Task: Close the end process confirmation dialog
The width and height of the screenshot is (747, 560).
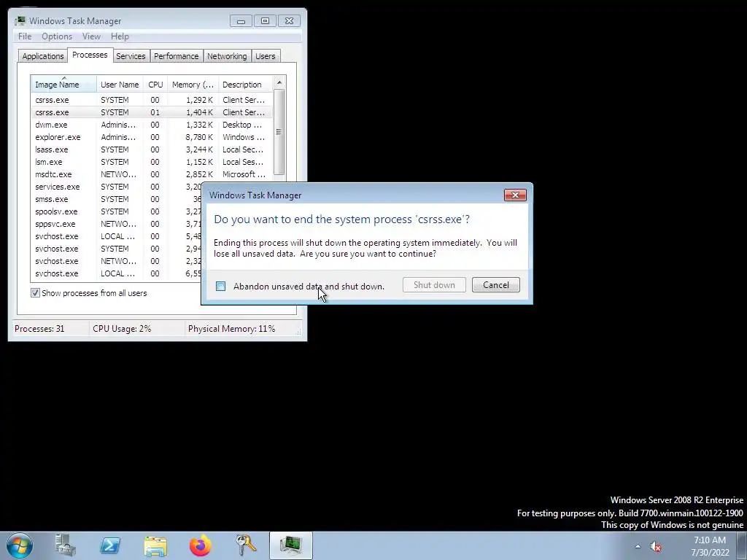Action: [515, 195]
